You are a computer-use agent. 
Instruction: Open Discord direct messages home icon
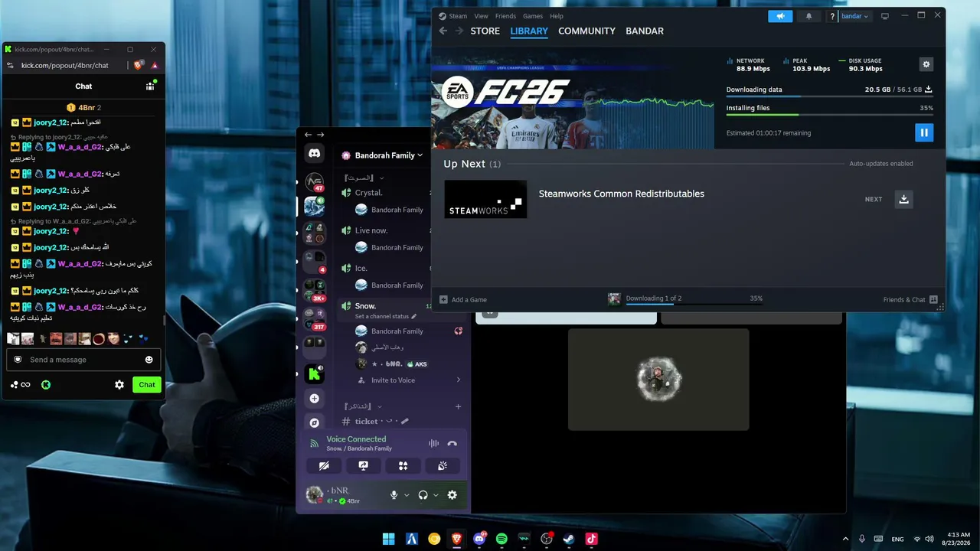[315, 154]
